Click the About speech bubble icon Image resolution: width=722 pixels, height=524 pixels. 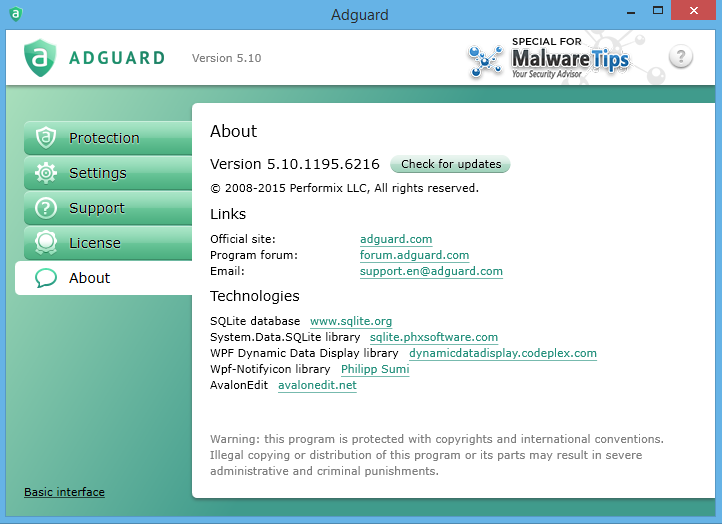[46, 278]
